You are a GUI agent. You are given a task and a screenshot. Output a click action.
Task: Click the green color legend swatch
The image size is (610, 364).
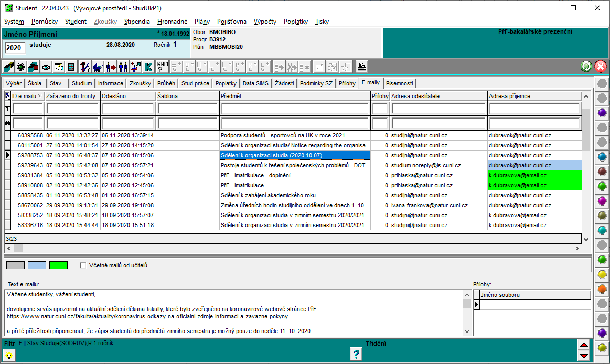click(x=58, y=265)
